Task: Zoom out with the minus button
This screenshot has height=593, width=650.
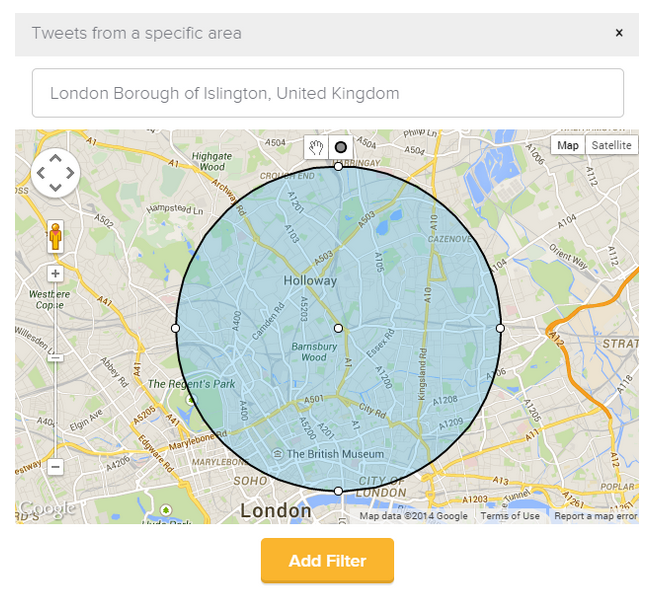Action: [55, 467]
